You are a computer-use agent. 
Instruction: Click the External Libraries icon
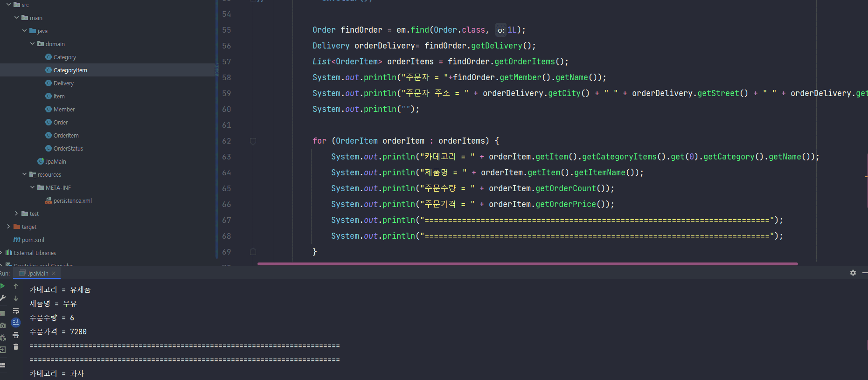9,253
